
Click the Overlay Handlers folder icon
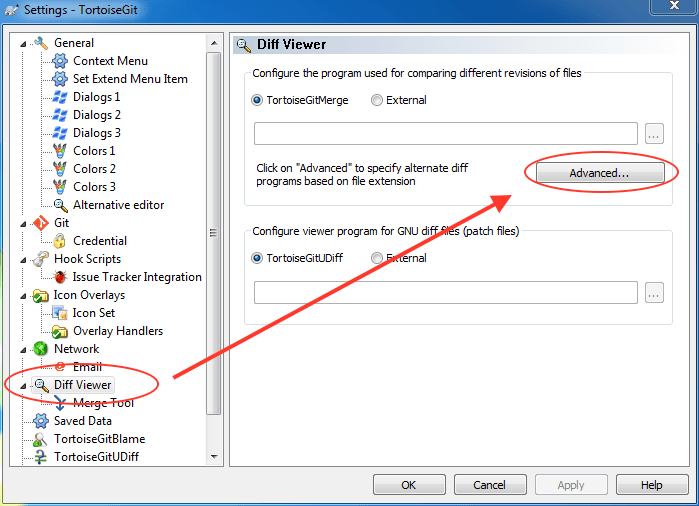coord(60,331)
